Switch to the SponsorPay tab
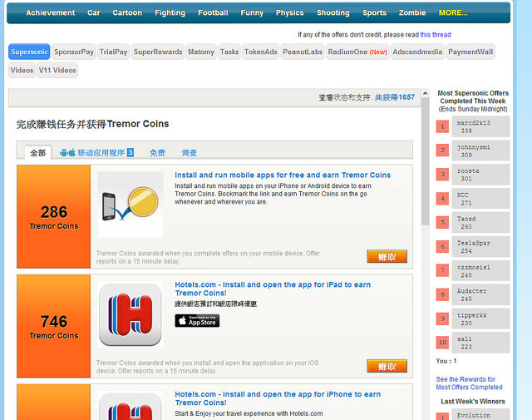 [x=74, y=52]
